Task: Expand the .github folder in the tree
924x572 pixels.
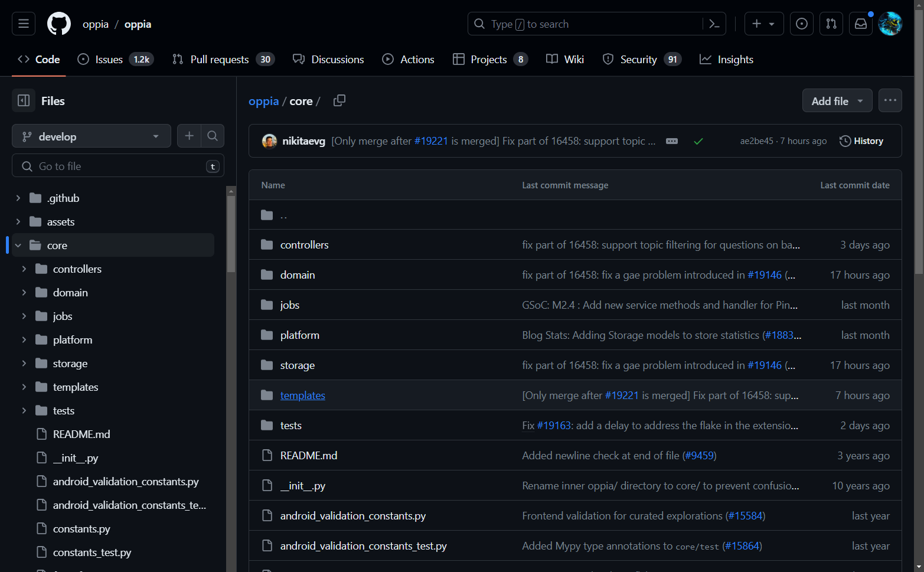Action: pos(18,198)
